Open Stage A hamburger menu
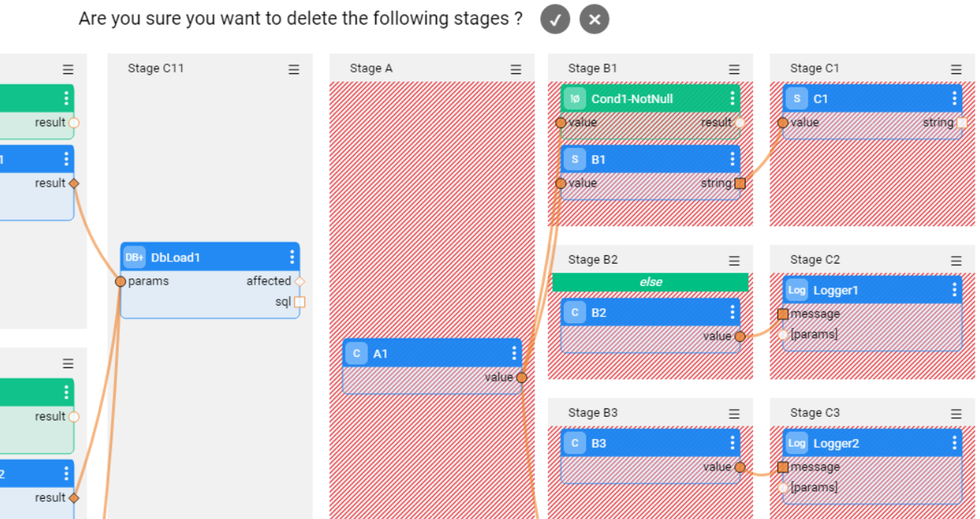The image size is (980, 519). point(516,69)
